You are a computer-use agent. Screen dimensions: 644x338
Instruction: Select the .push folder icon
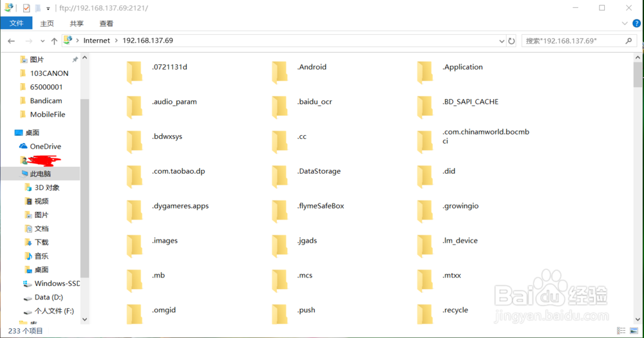pyautogui.click(x=279, y=314)
